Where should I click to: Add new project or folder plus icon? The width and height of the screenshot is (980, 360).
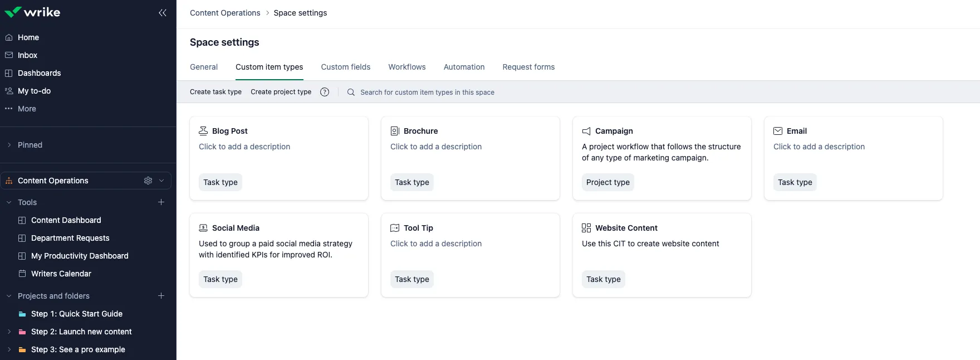tap(161, 296)
